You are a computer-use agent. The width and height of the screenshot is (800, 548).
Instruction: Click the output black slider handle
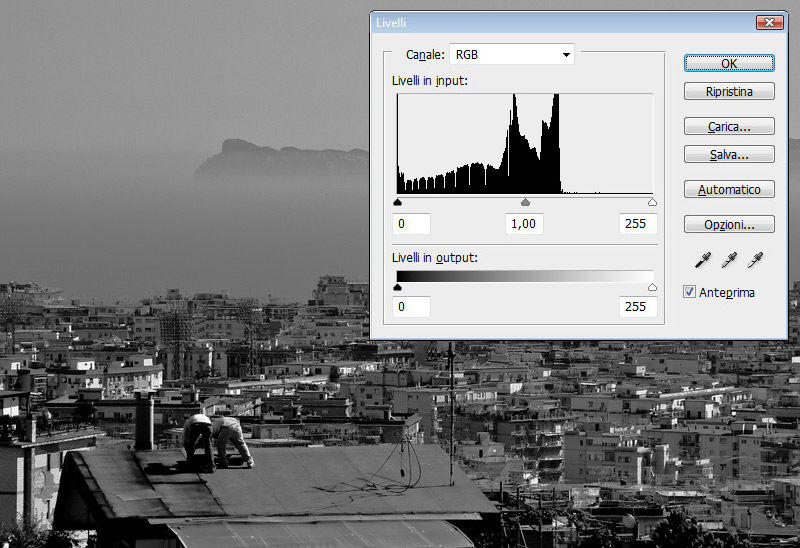pos(398,288)
